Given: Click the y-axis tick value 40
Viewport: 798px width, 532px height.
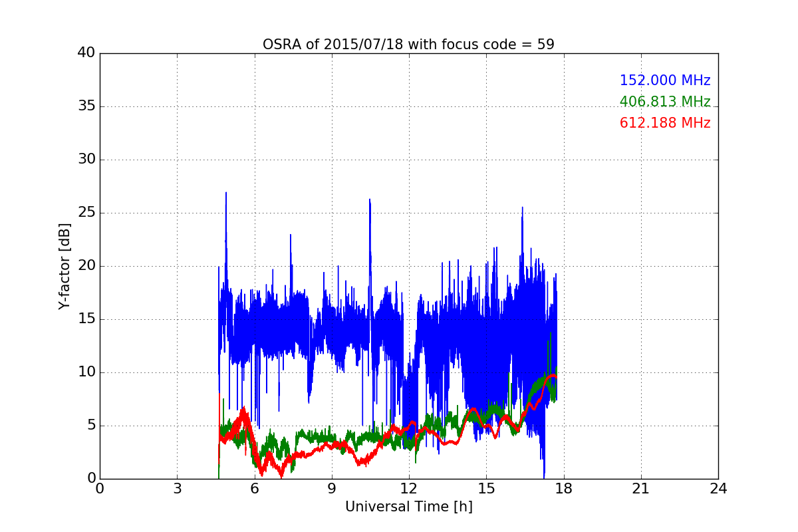Looking at the screenshot, I should click(x=86, y=53).
